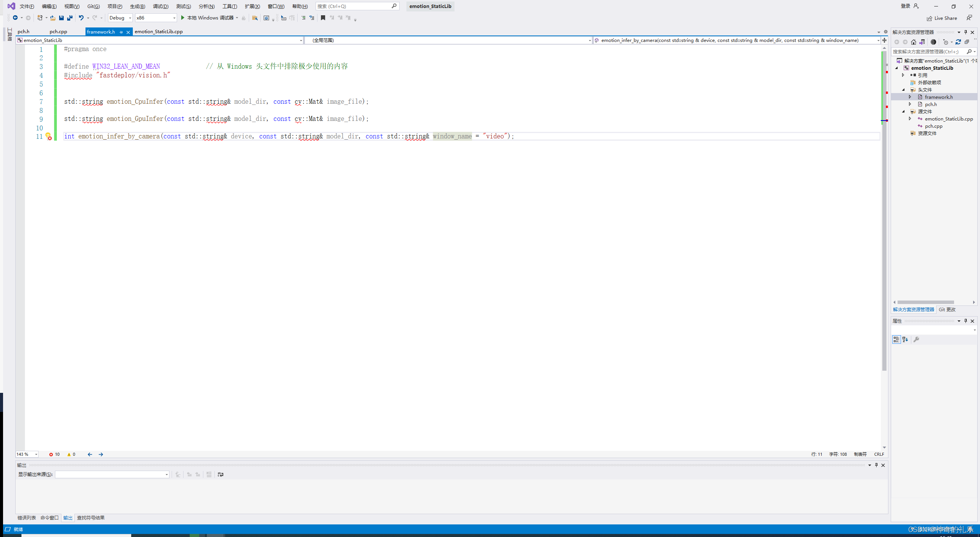Go to previous issue with left arrow
This screenshot has width=980, height=537.
pyautogui.click(x=90, y=454)
